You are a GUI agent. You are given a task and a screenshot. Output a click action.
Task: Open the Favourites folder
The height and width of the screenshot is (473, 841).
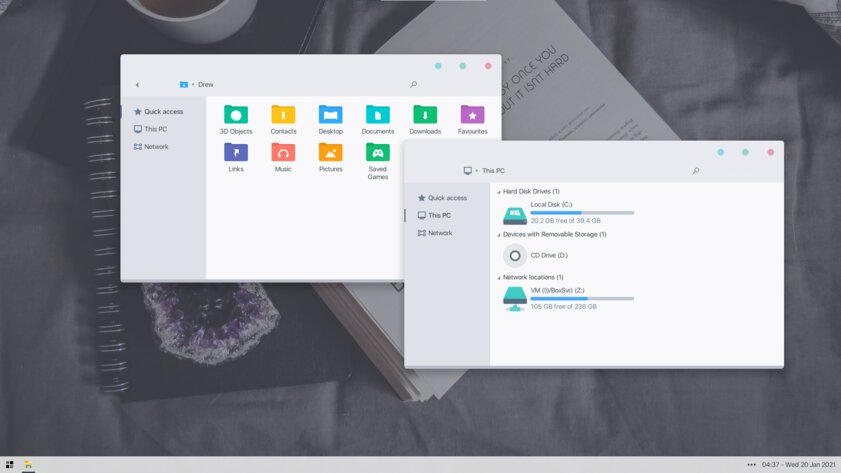472,118
